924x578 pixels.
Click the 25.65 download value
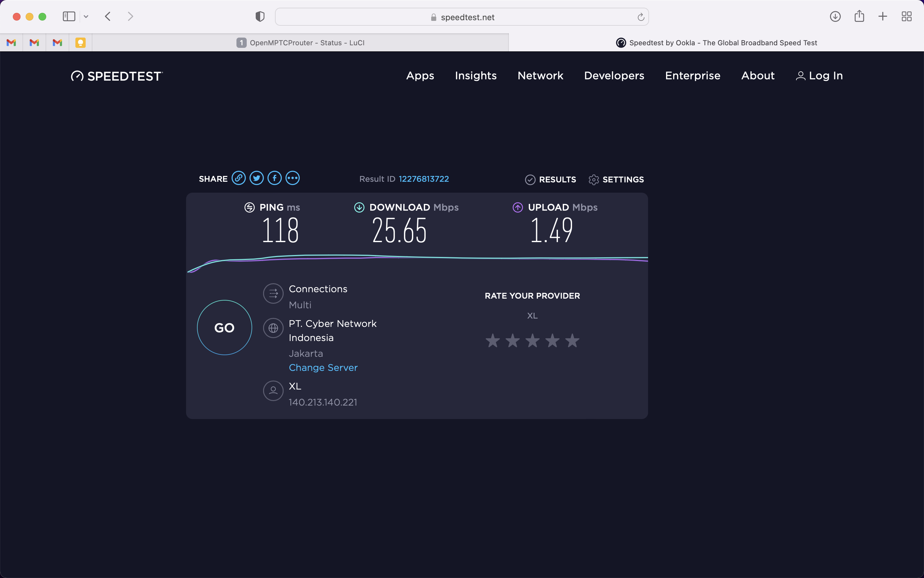coord(399,230)
